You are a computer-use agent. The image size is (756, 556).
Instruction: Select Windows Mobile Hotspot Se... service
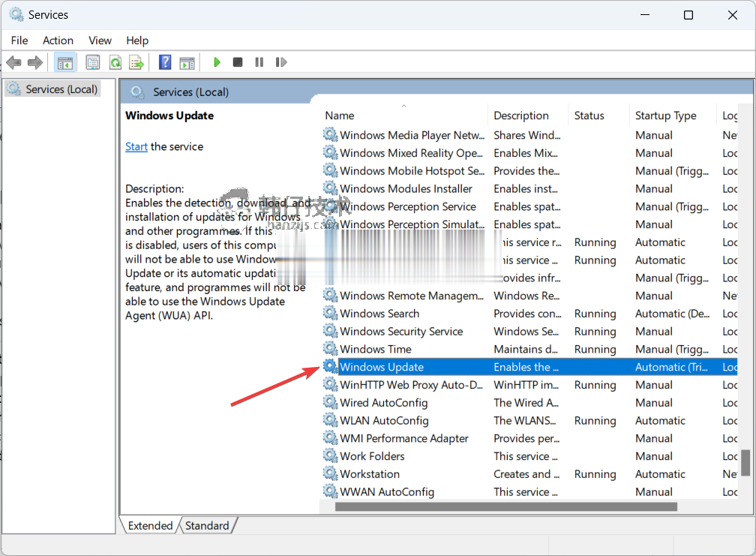412,171
